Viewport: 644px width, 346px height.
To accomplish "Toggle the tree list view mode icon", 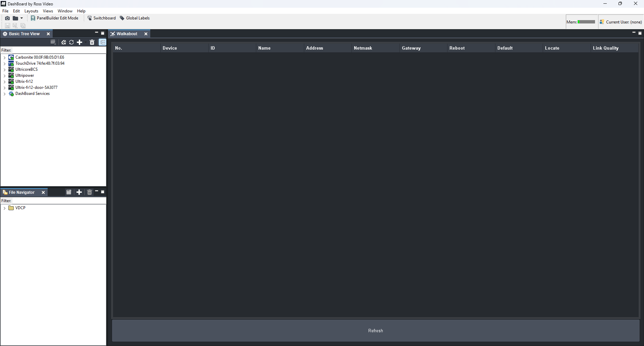I will [x=103, y=42].
